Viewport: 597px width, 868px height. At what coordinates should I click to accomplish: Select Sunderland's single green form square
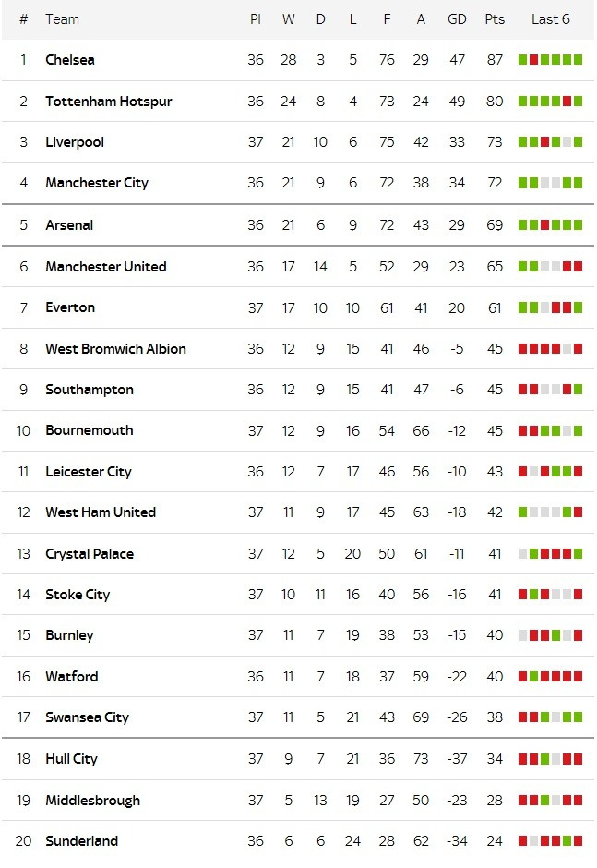(567, 841)
